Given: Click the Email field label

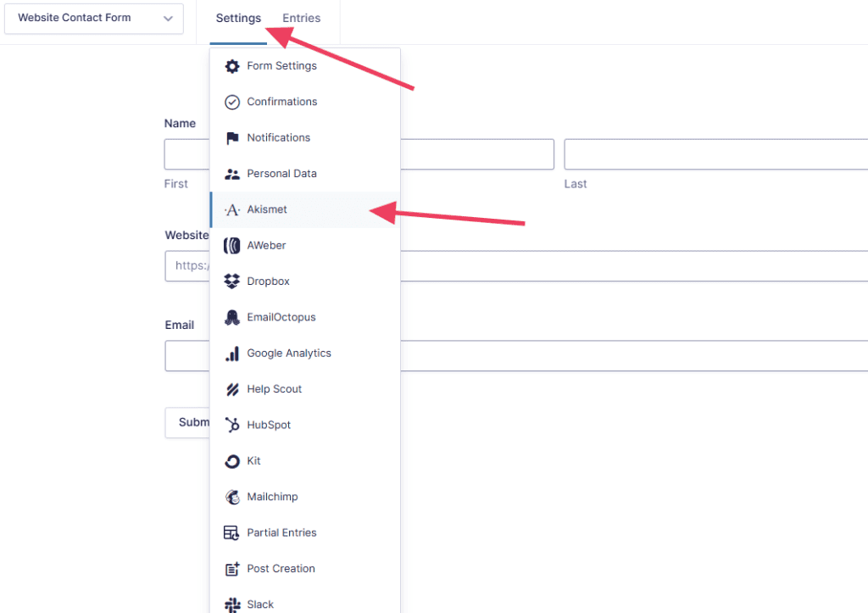Looking at the screenshot, I should (180, 325).
